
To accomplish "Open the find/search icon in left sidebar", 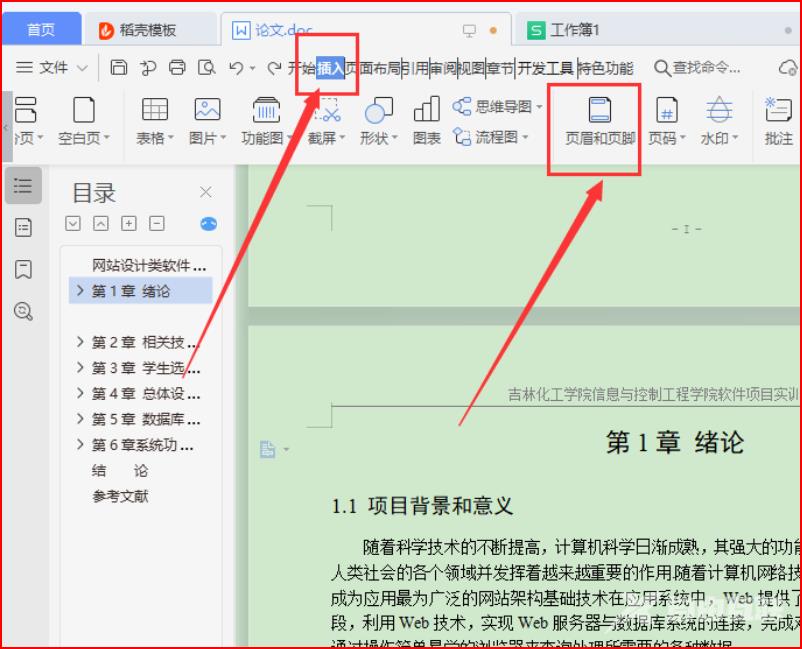I will 24,311.
